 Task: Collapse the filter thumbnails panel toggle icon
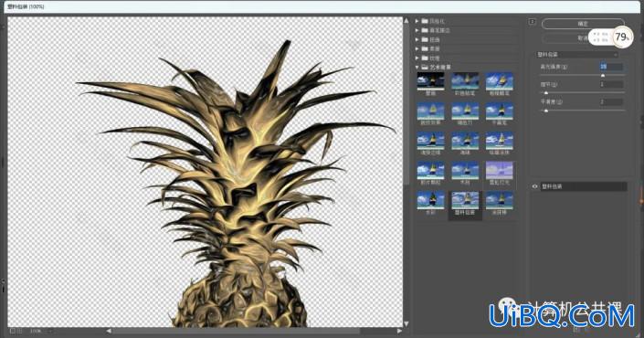click(x=532, y=22)
